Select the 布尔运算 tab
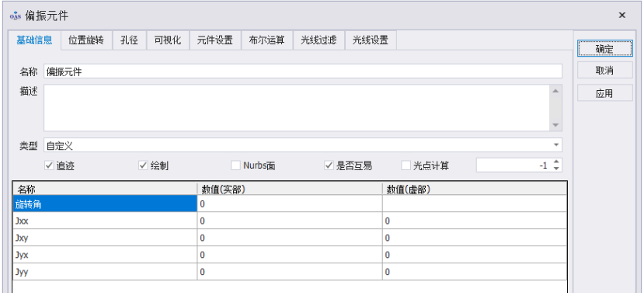The height and width of the screenshot is (296, 644). point(267,40)
